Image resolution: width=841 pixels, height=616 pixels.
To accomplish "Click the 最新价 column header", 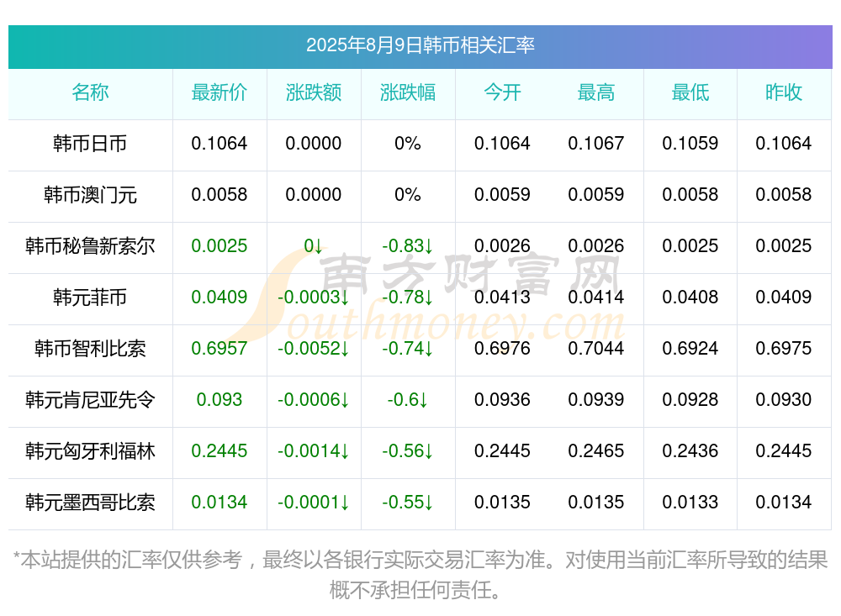I will tap(220, 92).
